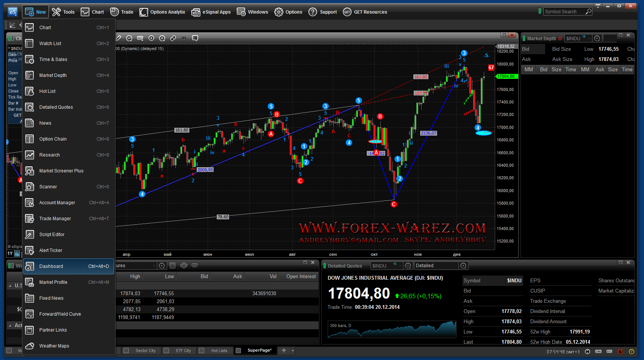Click the comment bubble icon in chart toolbar

click(195, 38)
